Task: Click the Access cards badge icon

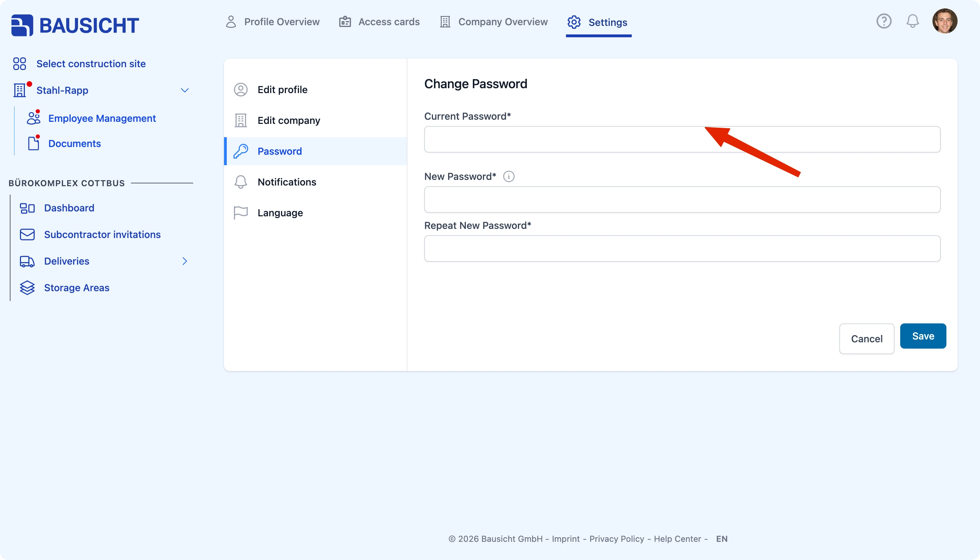Action: coord(345,22)
